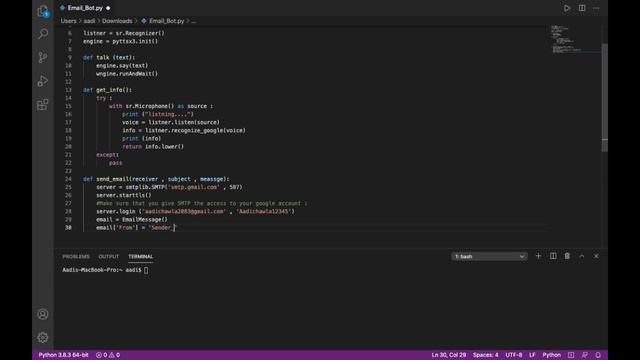The height and width of the screenshot is (360, 640).
Task: Click Email_Bot.py in the breadcrumb path
Action: [167, 21]
